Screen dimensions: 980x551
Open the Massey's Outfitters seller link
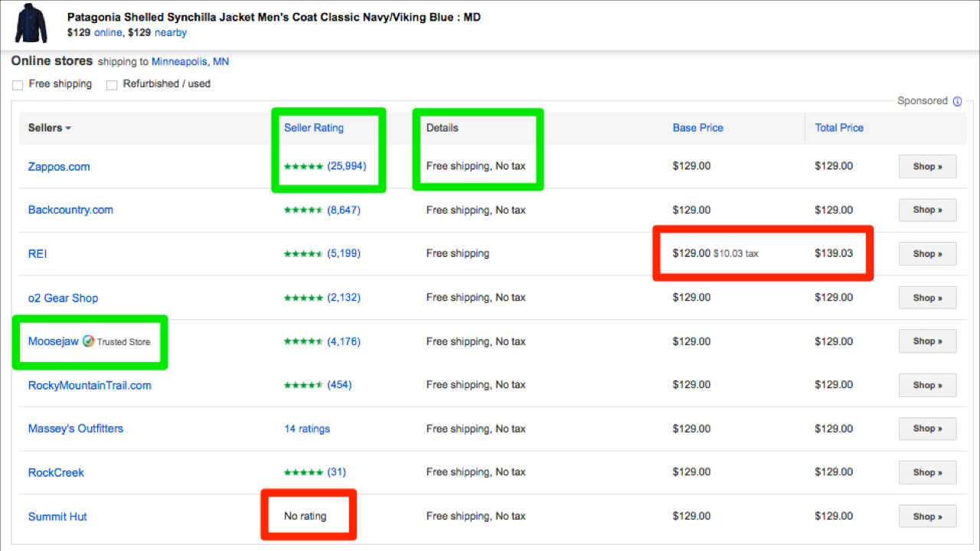click(76, 429)
